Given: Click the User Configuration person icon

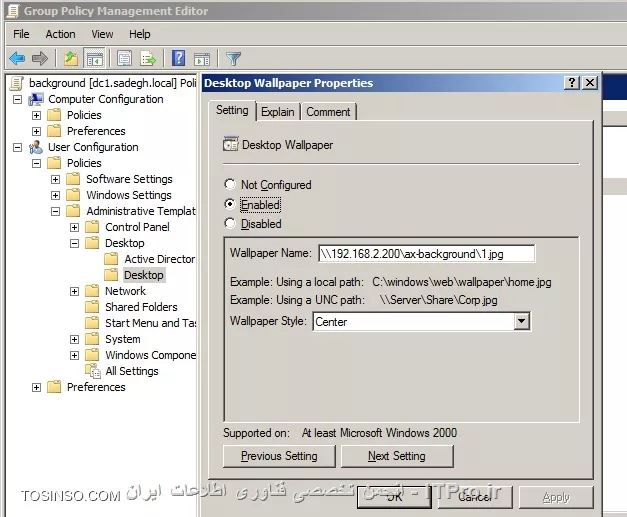Looking at the screenshot, I should click(36, 147).
